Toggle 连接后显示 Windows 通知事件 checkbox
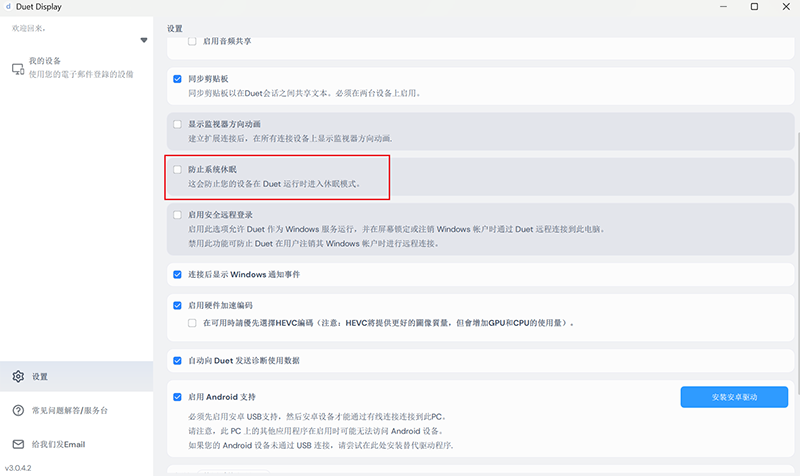This screenshot has width=800, height=476. pyautogui.click(x=177, y=274)
